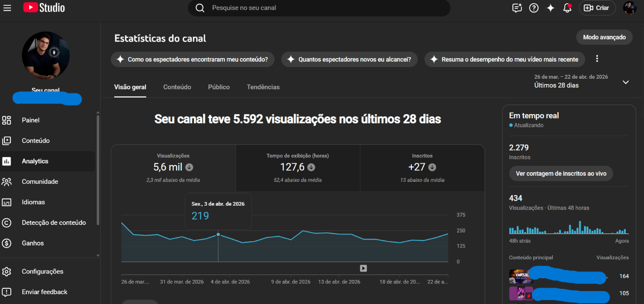Screen dimensions: 644x304
Task: Click the sparkle AI assistant icon in header
Action: 551,8
